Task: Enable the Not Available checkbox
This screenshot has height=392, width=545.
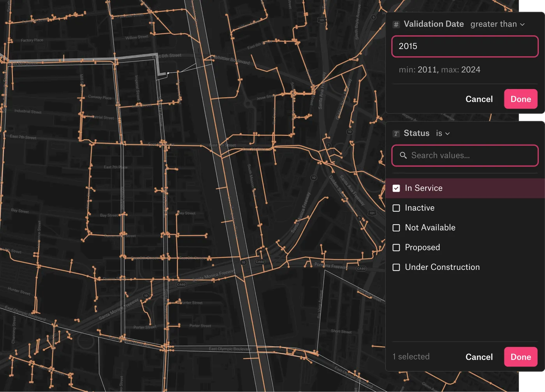Action: tap(396, 228)
